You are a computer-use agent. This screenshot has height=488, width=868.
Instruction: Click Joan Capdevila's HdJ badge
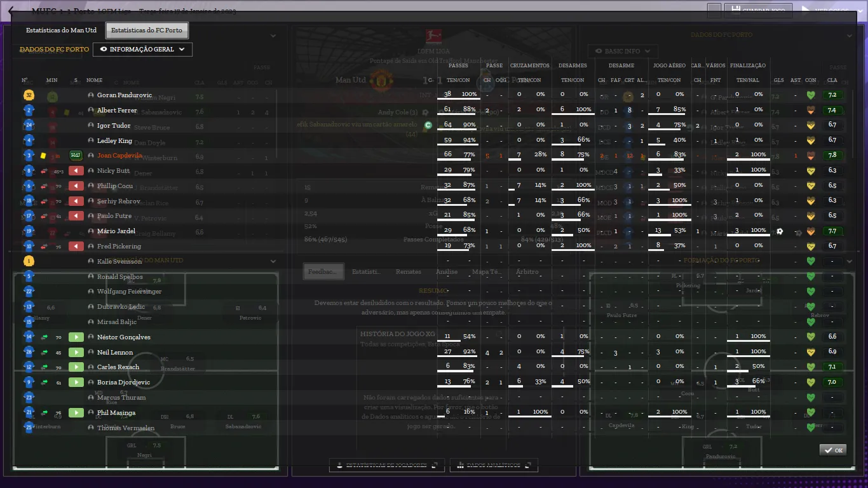click(x=76, y=156)
